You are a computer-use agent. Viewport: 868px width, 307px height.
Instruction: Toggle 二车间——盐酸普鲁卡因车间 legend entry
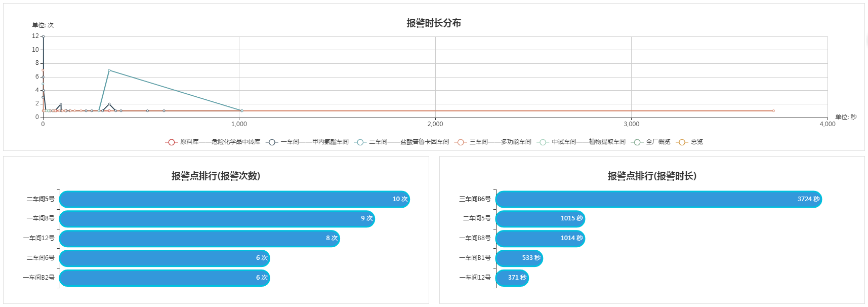(360, 142)
